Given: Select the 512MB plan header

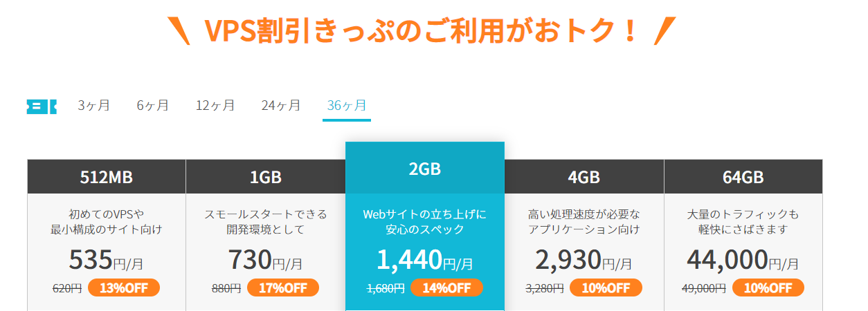Looking at the screenshot, I should pos(107,177).
